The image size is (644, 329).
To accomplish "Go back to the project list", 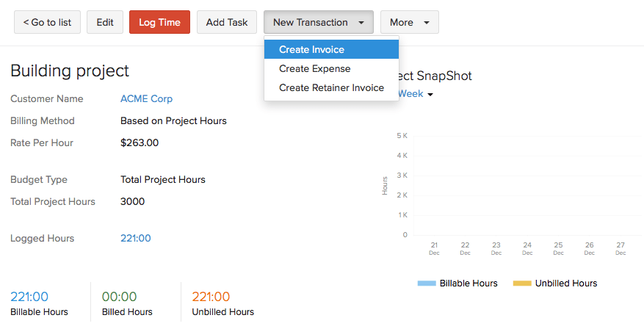I will click(x=47, y=22).
